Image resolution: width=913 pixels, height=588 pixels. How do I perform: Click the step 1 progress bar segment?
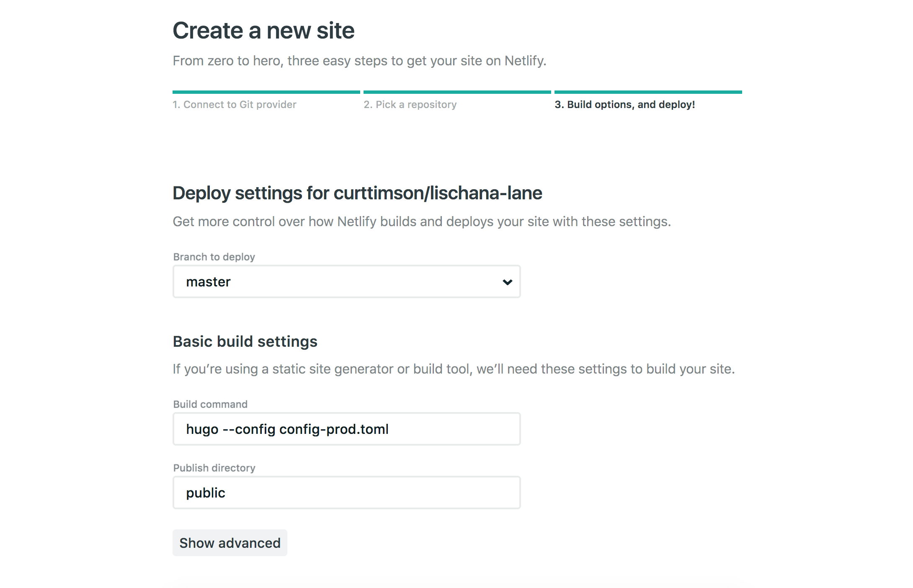coord(266,91)
